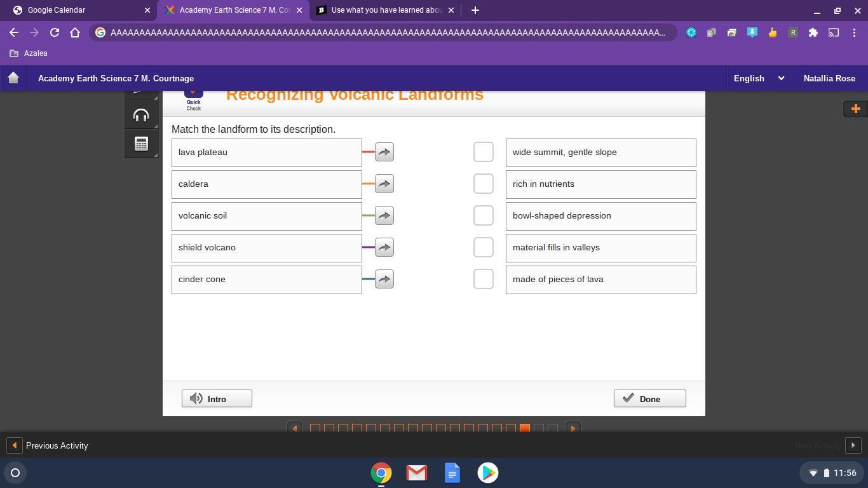The width and height of the screenshot is (868, 488).
Task: Check the box beside material fills in valleys
Action: click(484, 247)
